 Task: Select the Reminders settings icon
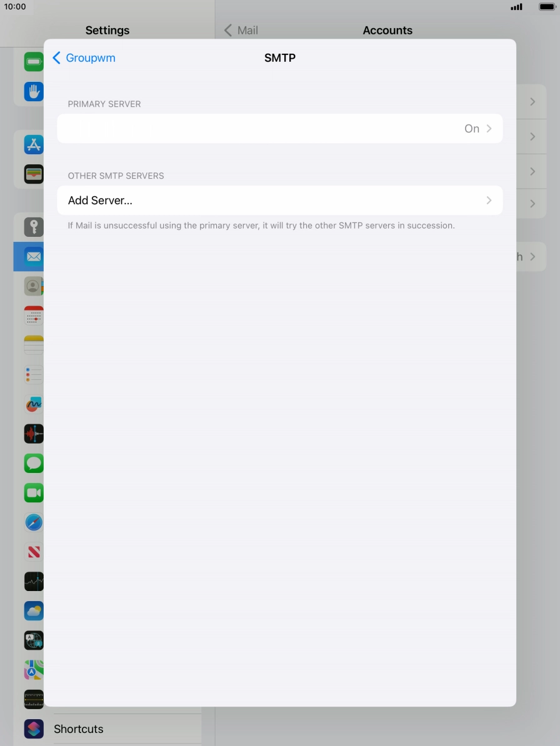33,374
